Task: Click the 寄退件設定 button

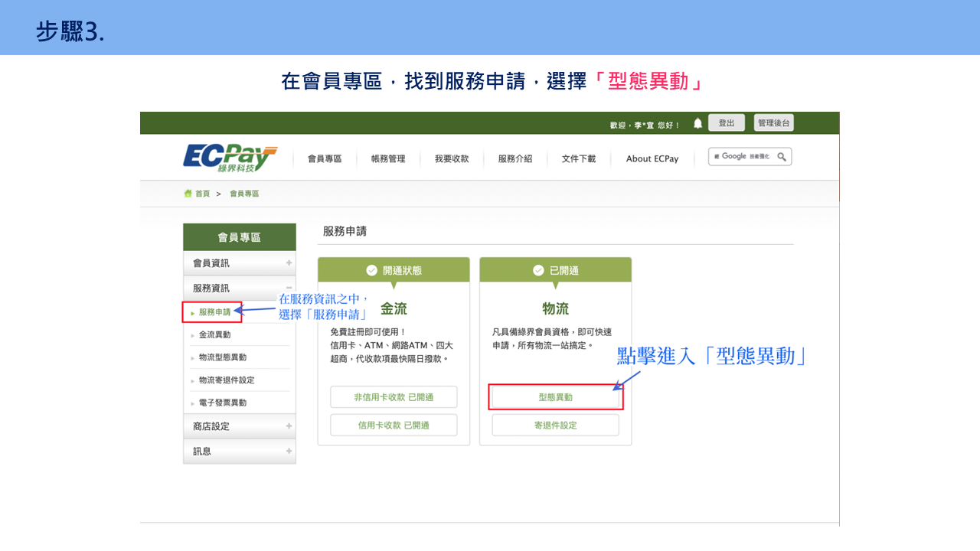Action: [x=556, y=425]
